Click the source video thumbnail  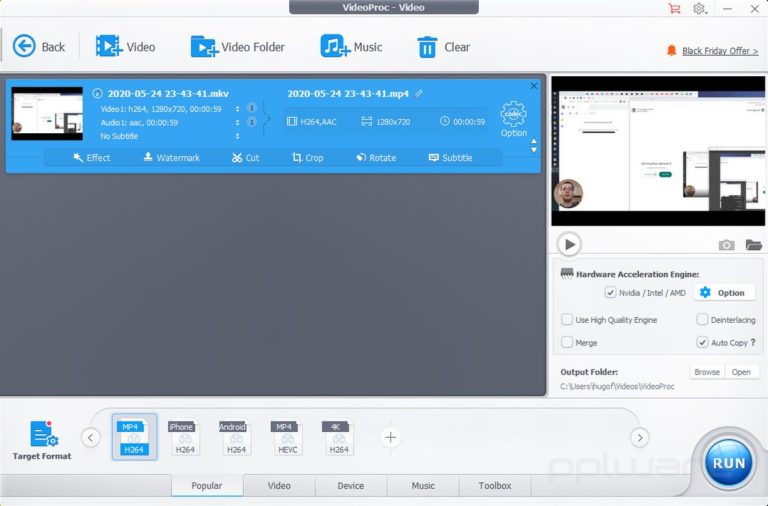tap(47, 114)
